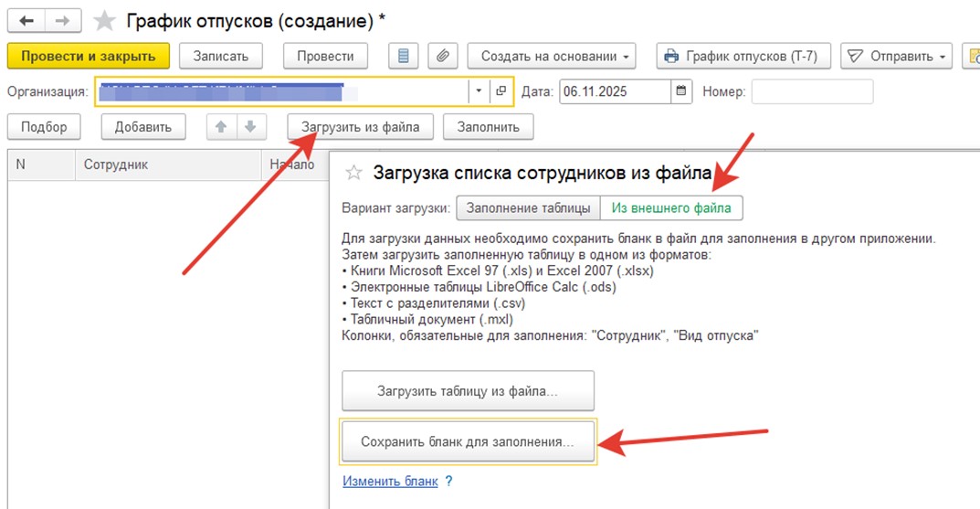Select the Из внешнего файла option
This screenshot has width=980, height=509.
671,208
